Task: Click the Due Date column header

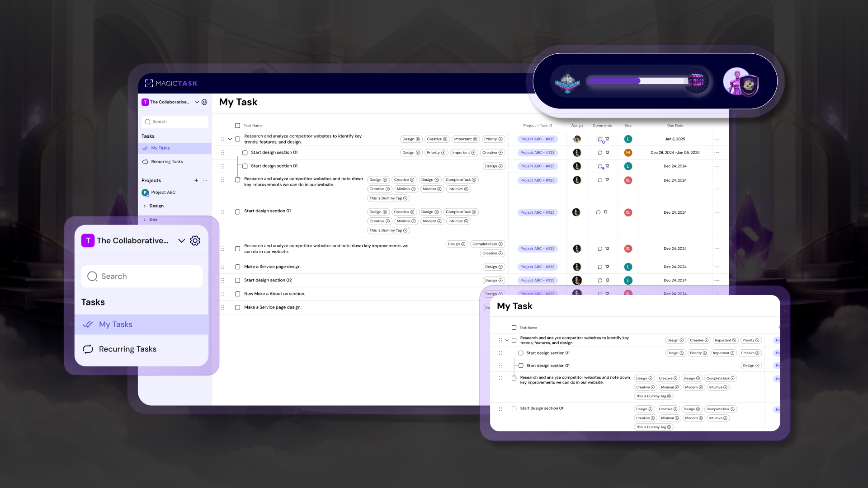Action: pyautogui.click(x=675, y=126)
